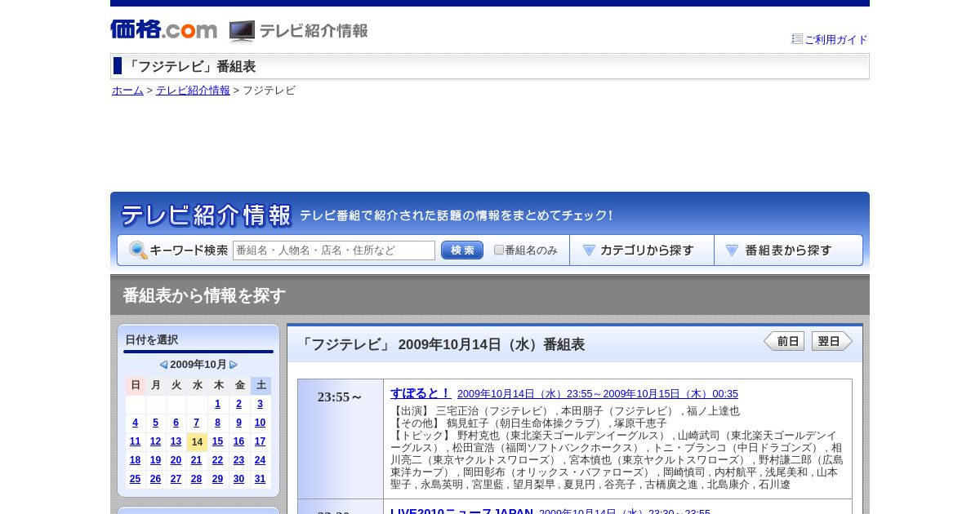Open the ご利用ガイド link
The width and height of the screenshot is (980, 514).
pyautogui.click(x=836, y=39)
